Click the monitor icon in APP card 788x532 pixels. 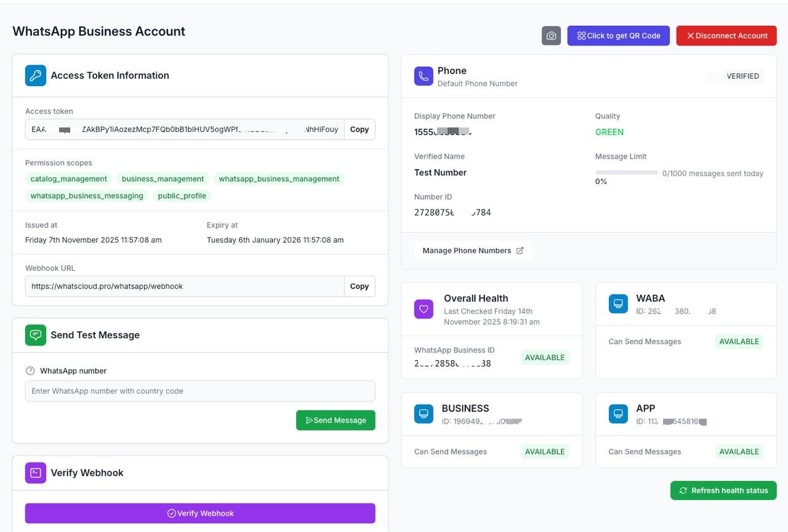(x=618, y=414)
